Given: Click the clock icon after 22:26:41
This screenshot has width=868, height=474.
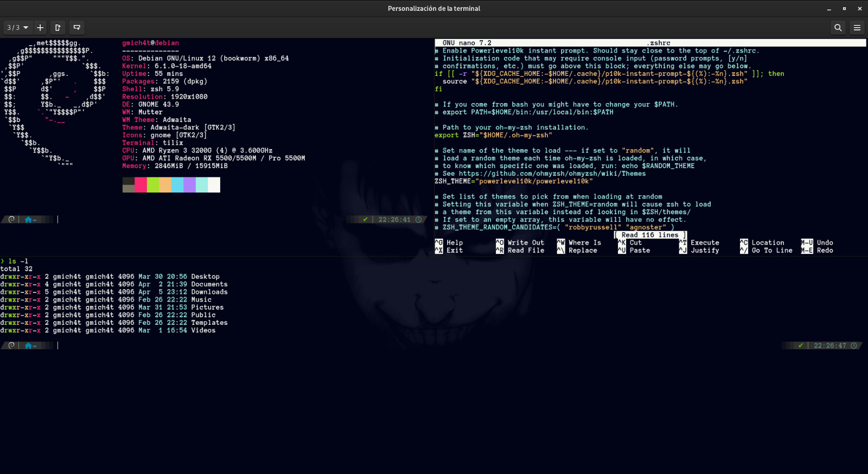Looking at the screenshot, I should (x=419, y=220).
